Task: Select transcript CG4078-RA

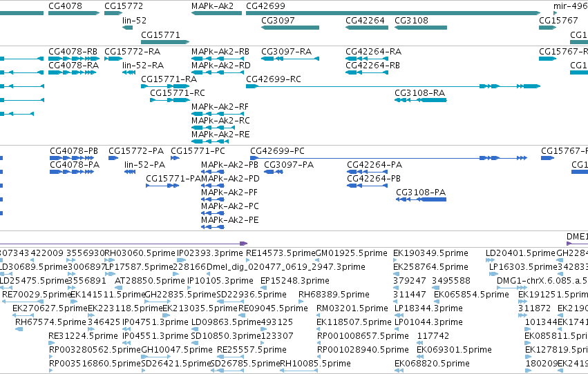Action: click(x=73, y=66)
